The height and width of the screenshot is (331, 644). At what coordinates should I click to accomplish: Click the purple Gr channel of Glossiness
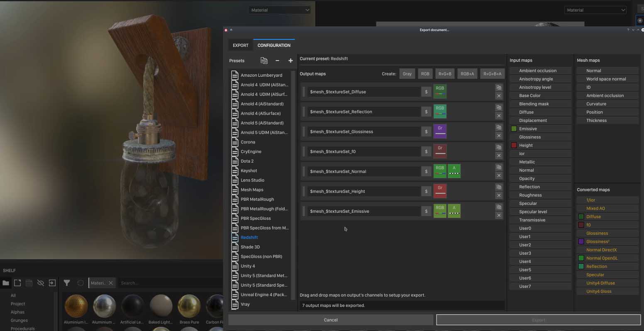pos(440,131)
